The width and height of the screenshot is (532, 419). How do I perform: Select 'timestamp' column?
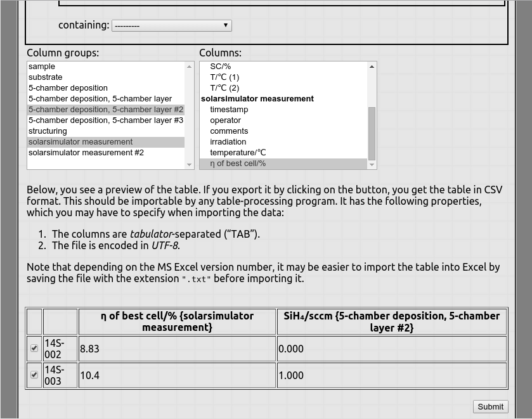(x=283, y=110)
